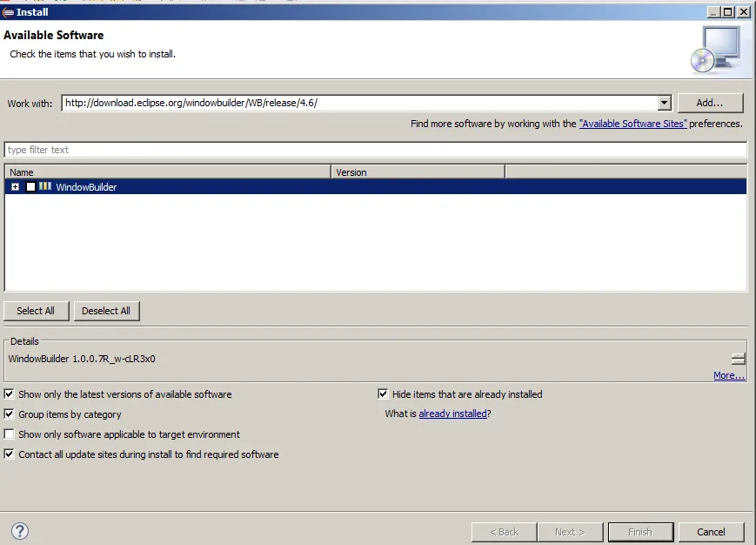Open the help question mark icon
Screen dimensions: 756x545
pos(20,531)
